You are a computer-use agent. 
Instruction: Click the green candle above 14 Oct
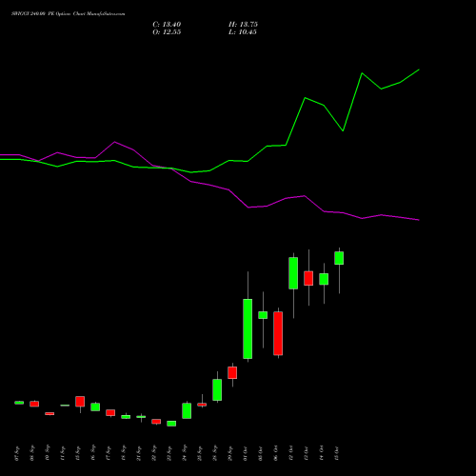pyautogui.click(x=324, y=279)
